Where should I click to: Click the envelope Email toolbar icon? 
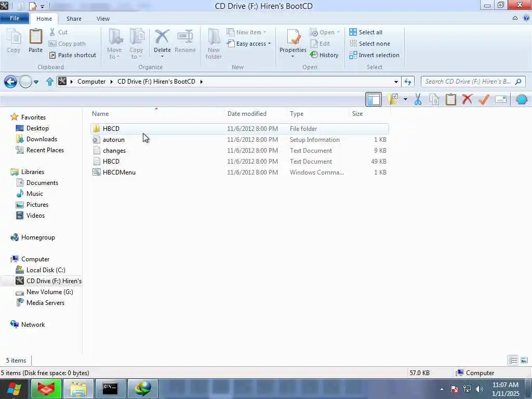(x=501, y=99)
